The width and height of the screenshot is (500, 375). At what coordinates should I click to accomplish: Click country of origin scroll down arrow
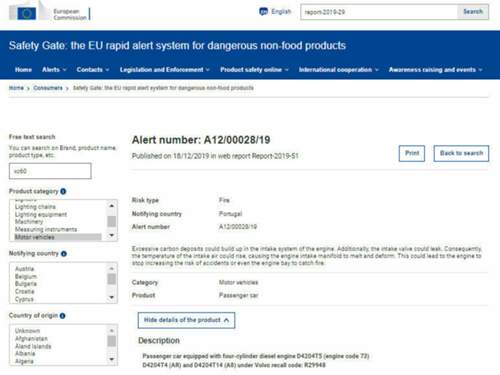click(112, 359)
